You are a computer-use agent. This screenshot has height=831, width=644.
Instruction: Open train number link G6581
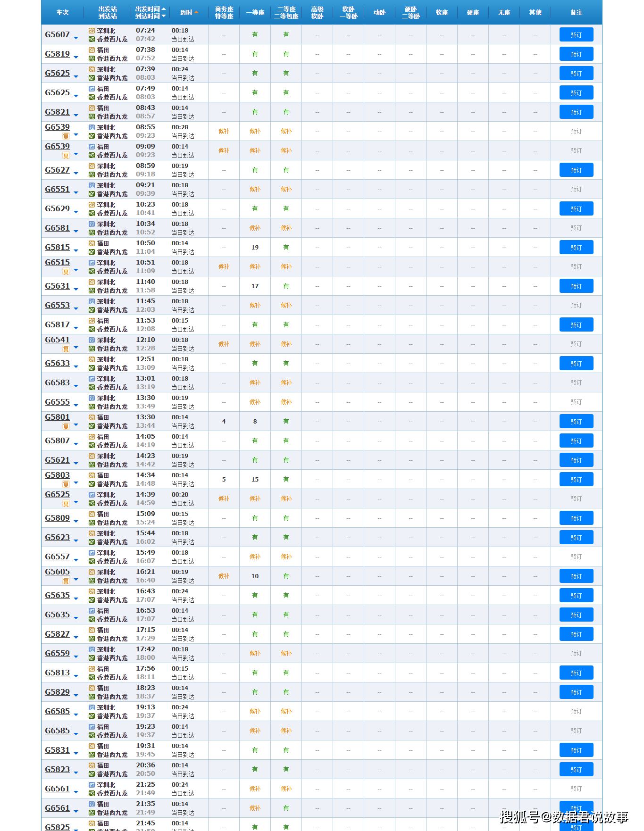(x=58, y=228)
